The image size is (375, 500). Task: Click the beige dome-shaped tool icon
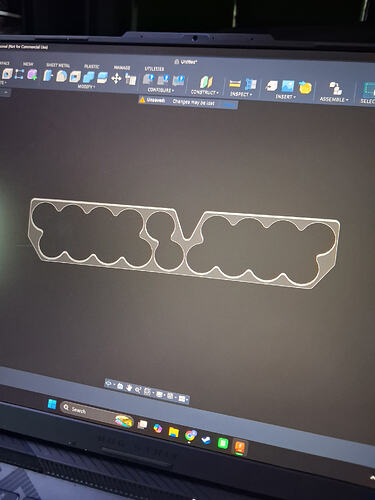tap(61, 76)
